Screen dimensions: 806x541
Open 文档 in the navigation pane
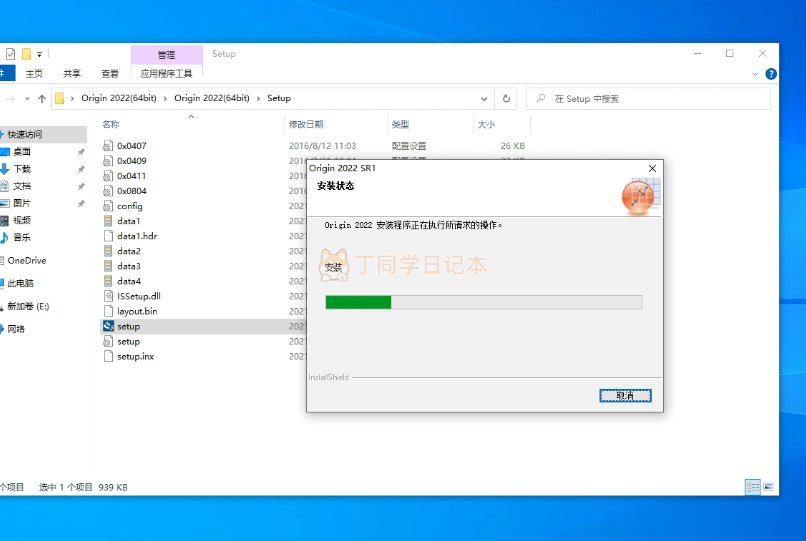click(22, 186)
